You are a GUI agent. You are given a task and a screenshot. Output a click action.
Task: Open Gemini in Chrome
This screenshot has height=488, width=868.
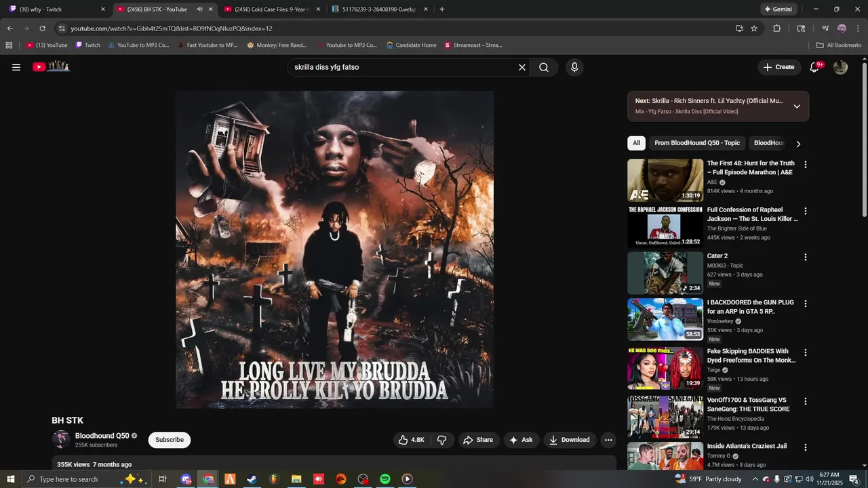click(x=778, y=9)
